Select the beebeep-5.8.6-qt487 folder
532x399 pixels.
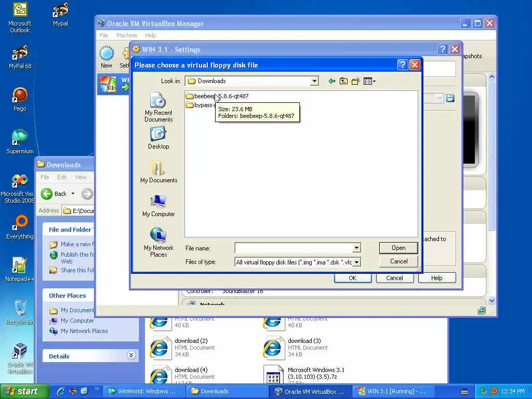click(217, 96)
